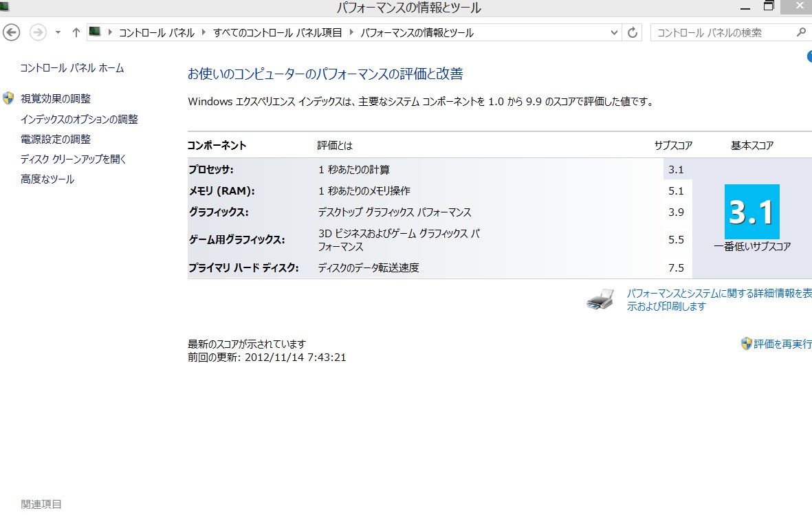
Task: Open 視覚効果の調整 link
Action: click(x=56, y=98)
